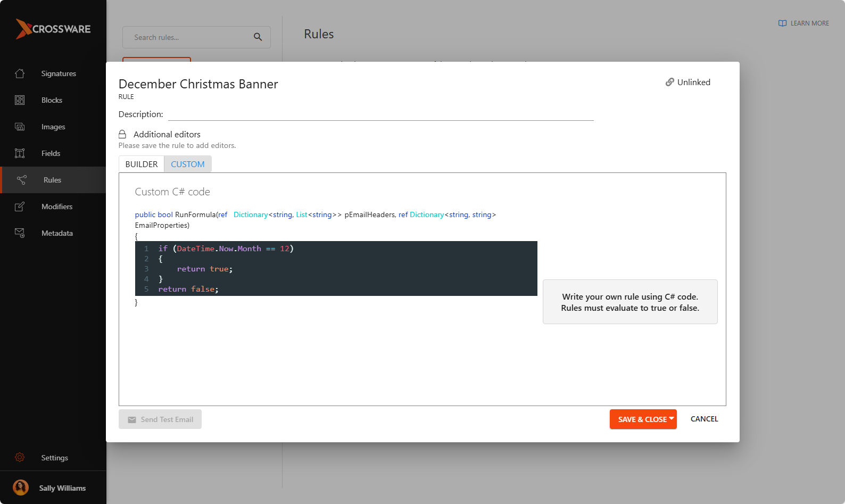Click into the Description input field
Screen dimensions: 845x504
[380, 114]
